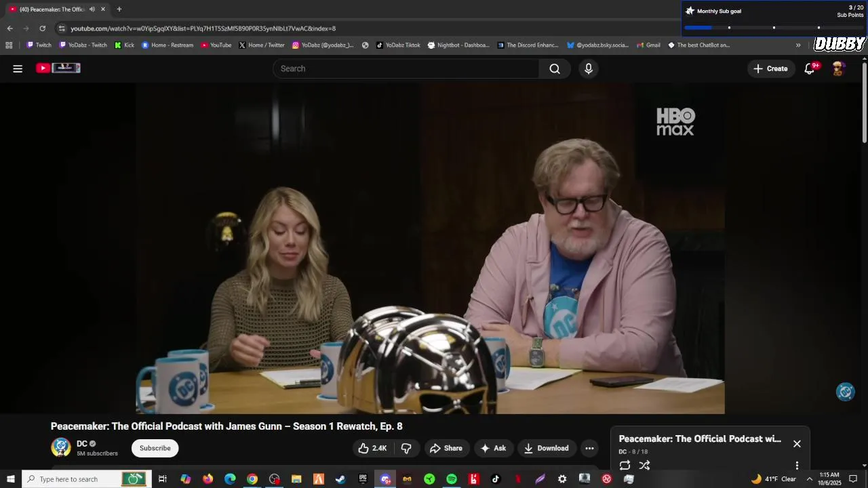Open the DC channel name link
Screen dimensions: 868x488
pyautogui.click(x=82, y=444)
